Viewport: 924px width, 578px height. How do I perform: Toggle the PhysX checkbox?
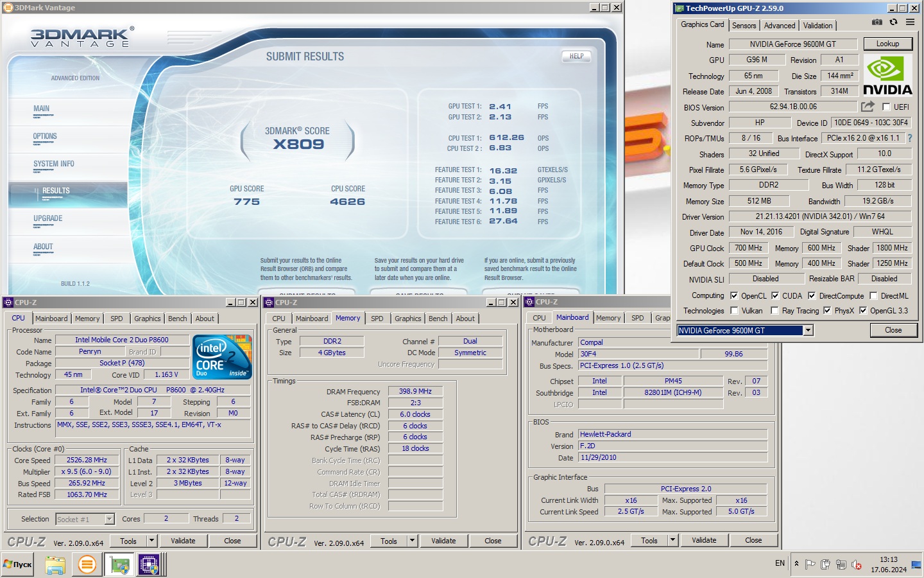click(x=827, y=310)
